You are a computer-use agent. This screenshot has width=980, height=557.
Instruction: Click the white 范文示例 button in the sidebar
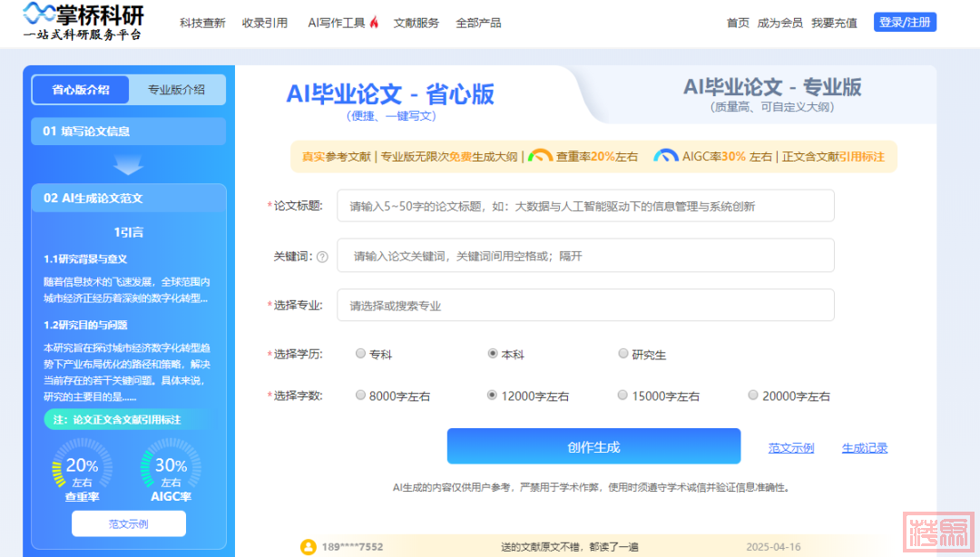[x=129, y=523]
